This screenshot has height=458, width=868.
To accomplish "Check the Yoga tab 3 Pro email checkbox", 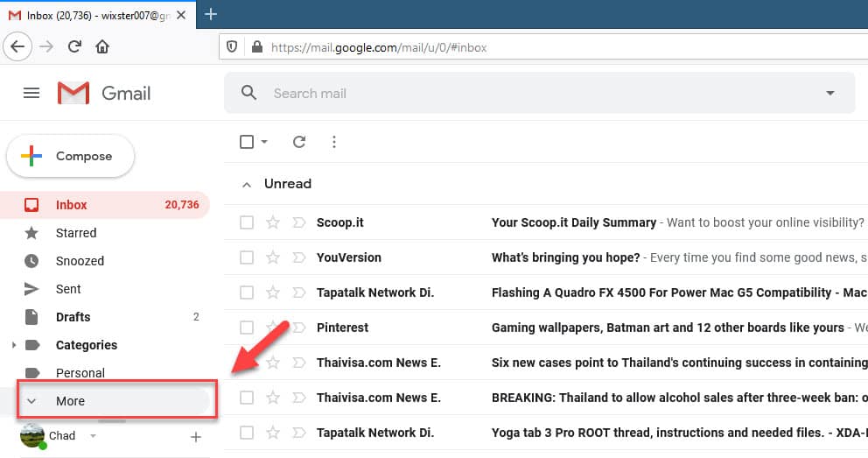I will (247, 432).
